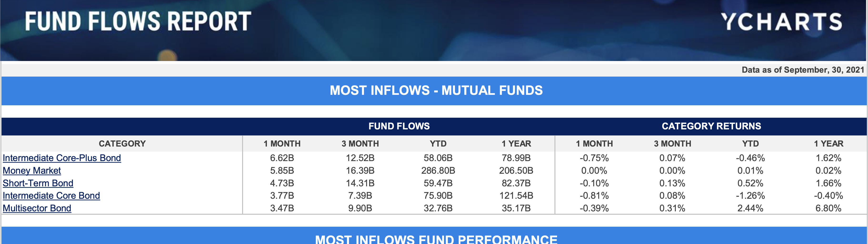Click the YCharts logo

pos(781,22)
